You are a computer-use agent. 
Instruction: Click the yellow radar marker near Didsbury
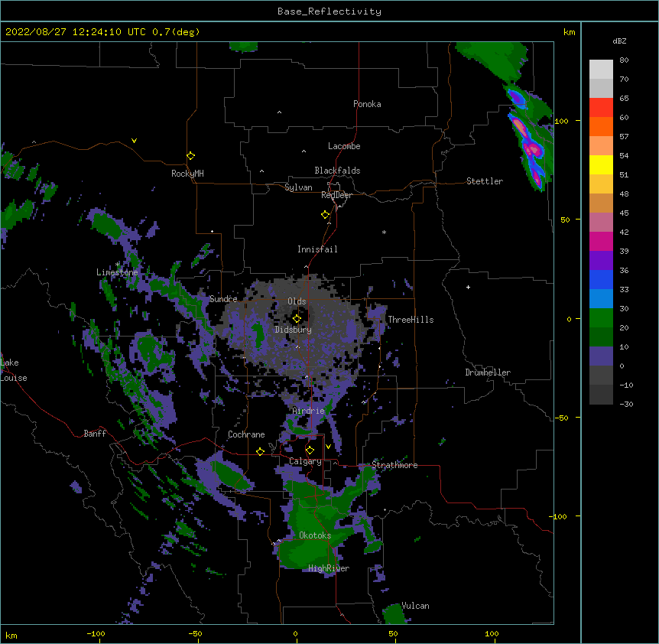[297, 318]
